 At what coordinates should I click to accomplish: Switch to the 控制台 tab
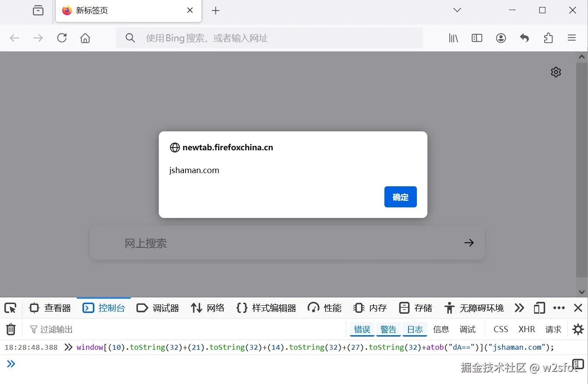click(104, 308)
